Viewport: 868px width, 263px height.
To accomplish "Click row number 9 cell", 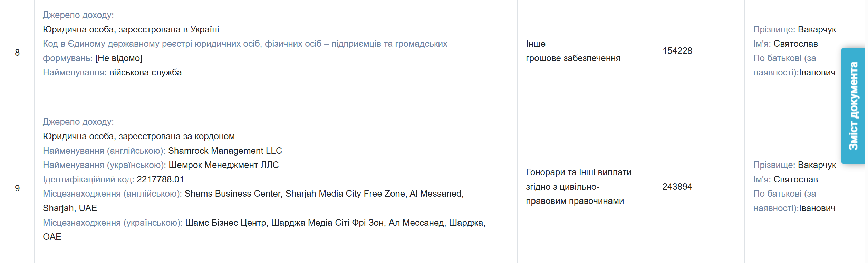I will coord(17,188).
